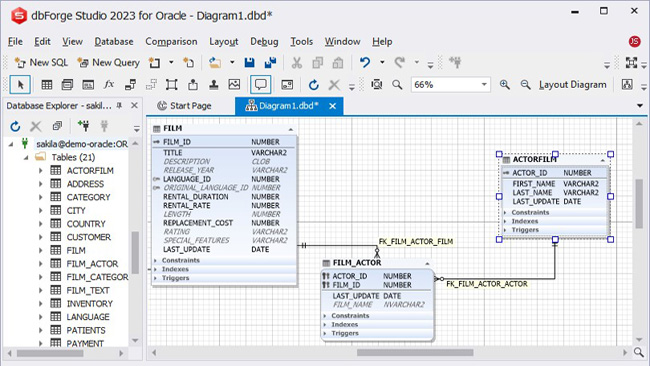Viewport: 650px width, 366px height.
Task: Click the Zoom tool magnifier icon
Action: coord(397,85)
